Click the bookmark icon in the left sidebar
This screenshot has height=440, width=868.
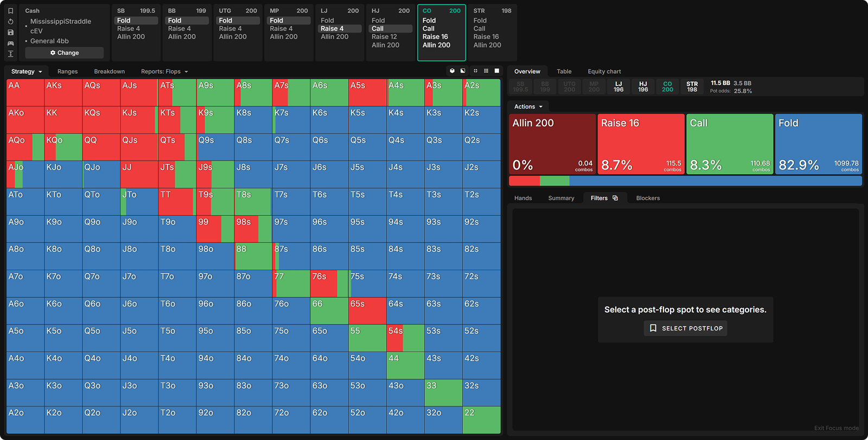(x=10, y=11)
